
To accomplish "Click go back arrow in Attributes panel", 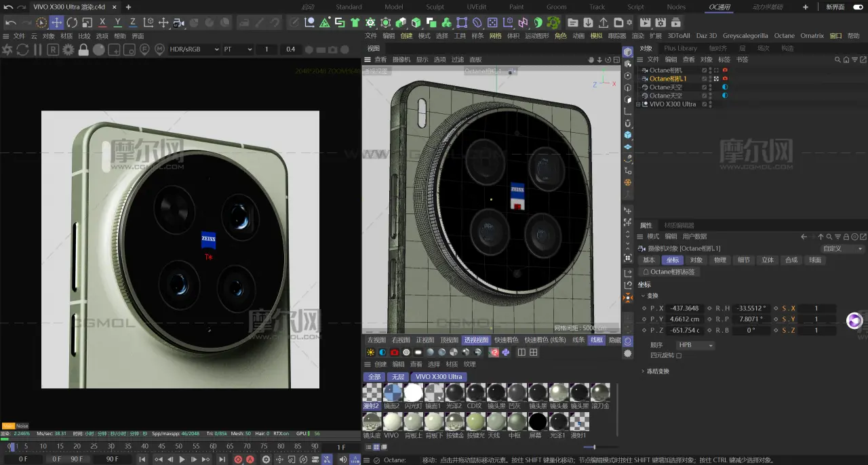I will 804,237.
